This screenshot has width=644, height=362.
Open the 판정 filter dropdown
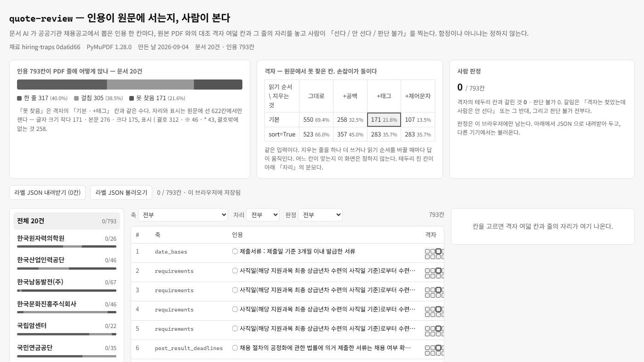320,215
